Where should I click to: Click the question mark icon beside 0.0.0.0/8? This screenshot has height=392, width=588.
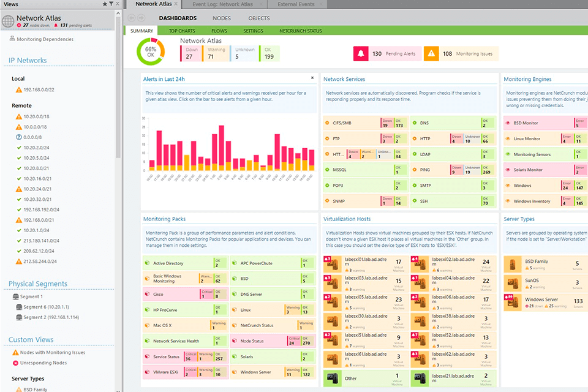pos(19,137)
